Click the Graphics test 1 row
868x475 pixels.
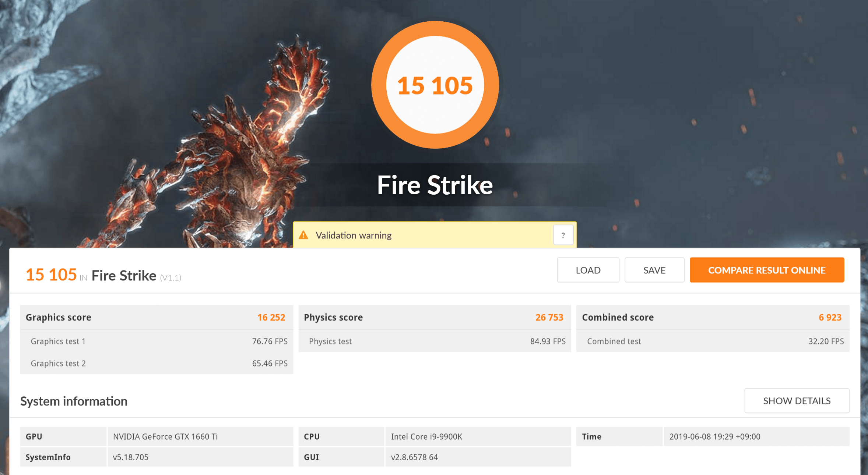pyautogui.click(x=157, y=341)
